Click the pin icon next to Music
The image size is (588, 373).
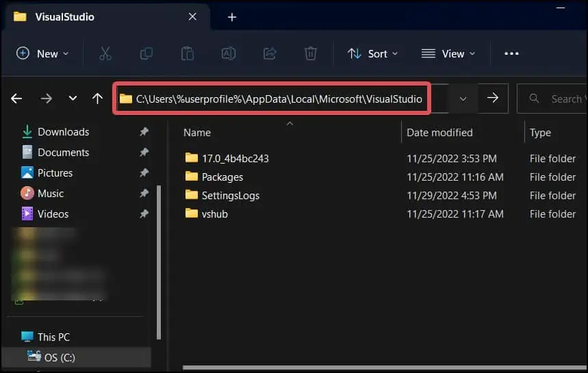144,193
